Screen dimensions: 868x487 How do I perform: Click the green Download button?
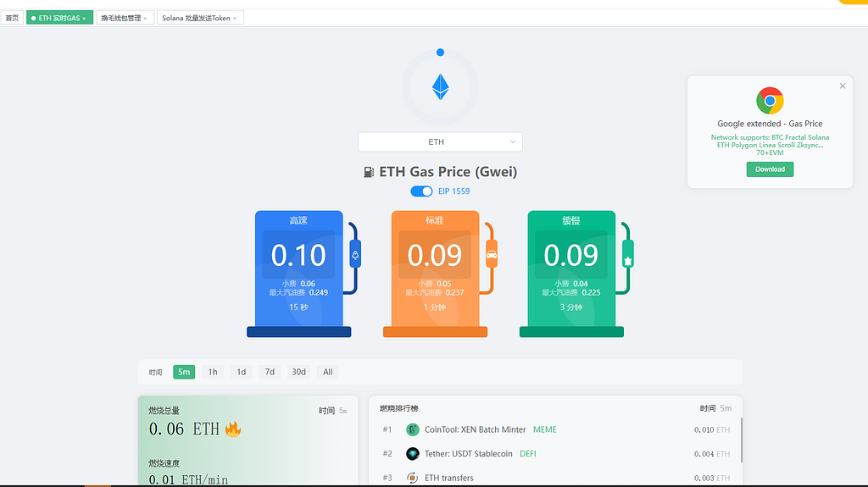(x=770, y=169)
